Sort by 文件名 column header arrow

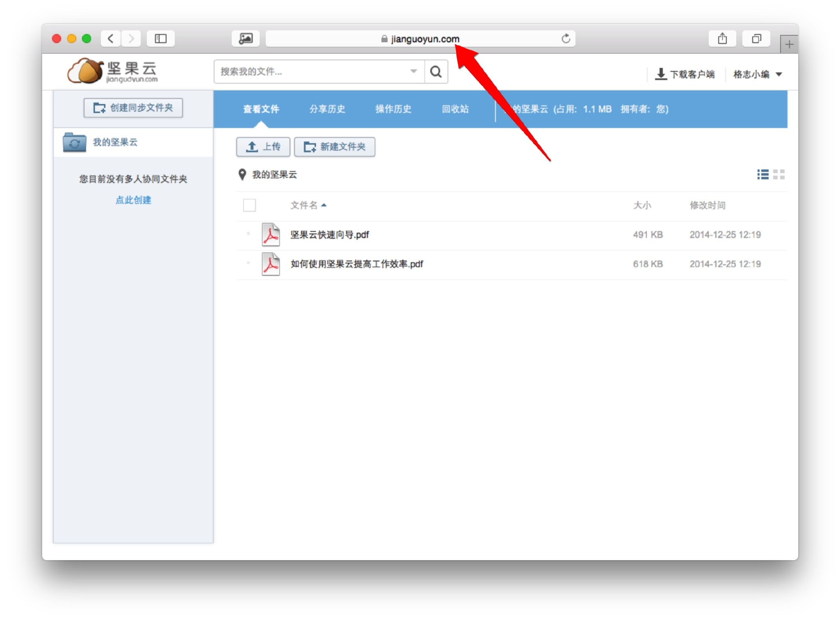click(x=324, y=205)
